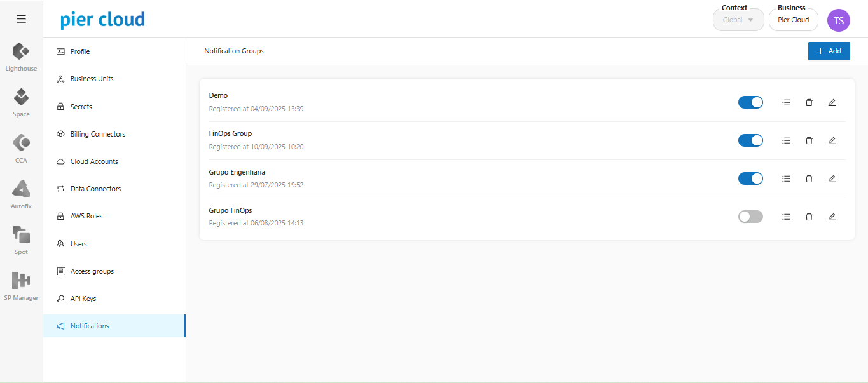The image size is (868, 383).
Task: Go to Cloud Accounts settings
Action: pyautogui.click(x=94, y=161)
